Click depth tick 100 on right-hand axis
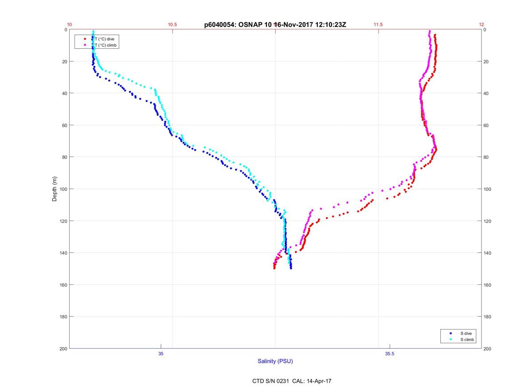This screenshot has height=392, width=532. click(488, 189)
